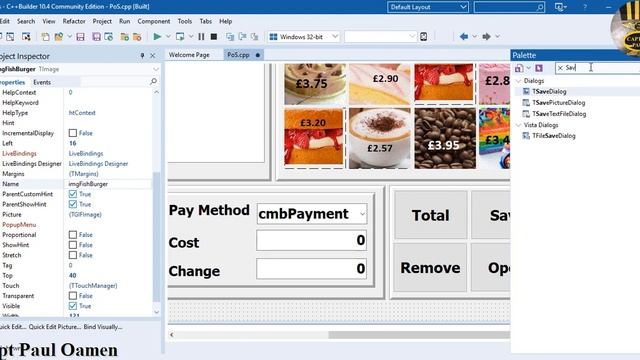Click the title bar search magnifier icon
This screenshot has height=360, width=640.
coord(540,7)
